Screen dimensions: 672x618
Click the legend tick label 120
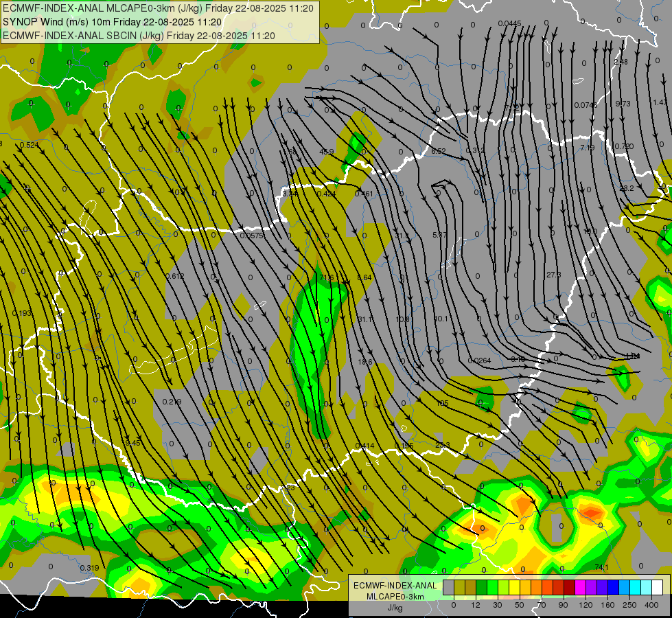pos(585,605)
